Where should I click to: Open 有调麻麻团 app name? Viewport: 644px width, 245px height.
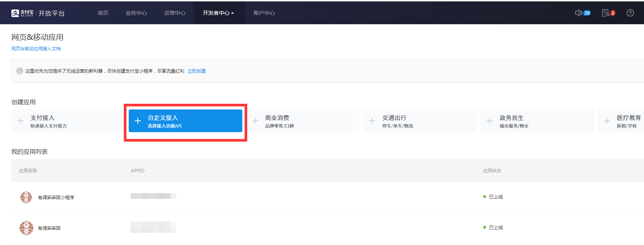49,228
